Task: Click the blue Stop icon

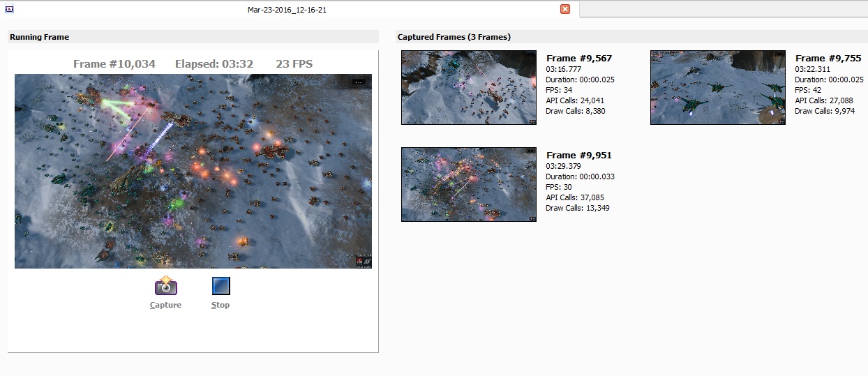Action: click(220, 286)
